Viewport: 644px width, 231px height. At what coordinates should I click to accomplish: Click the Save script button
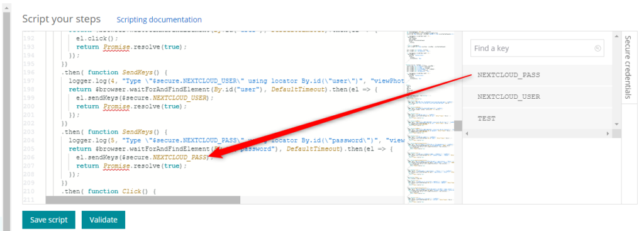[x=49, y=220]
